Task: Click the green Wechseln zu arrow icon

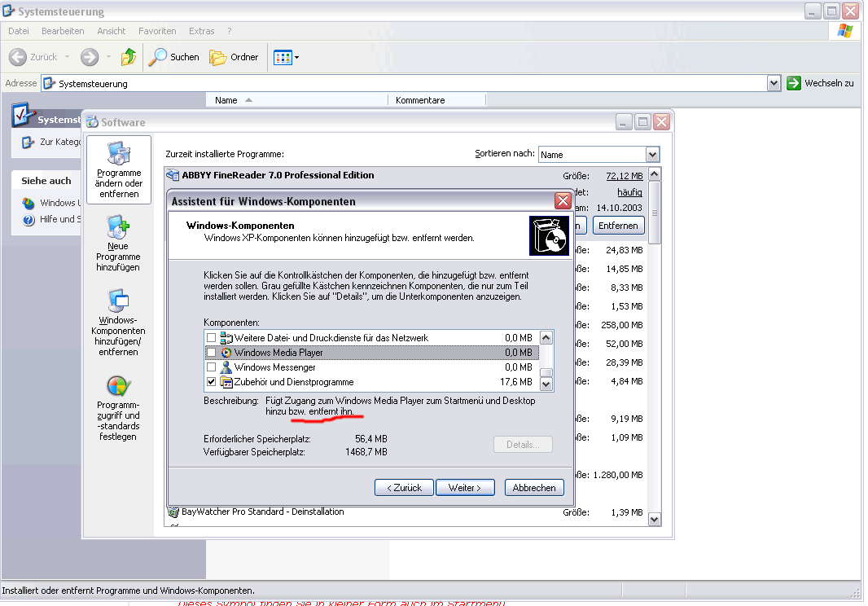Action: coord(794,83)
